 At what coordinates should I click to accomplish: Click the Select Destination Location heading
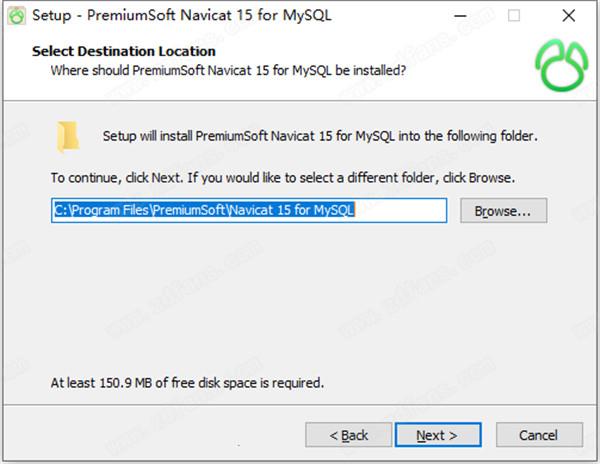pyautogui.click(x=124, y=51)
